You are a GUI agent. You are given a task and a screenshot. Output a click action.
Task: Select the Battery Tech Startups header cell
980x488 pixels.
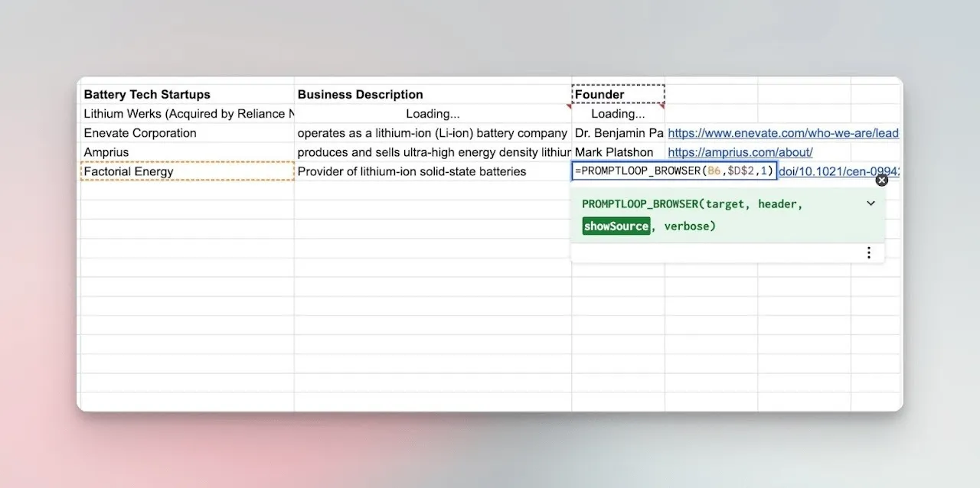pyautogui.click(x=188, y=94)
